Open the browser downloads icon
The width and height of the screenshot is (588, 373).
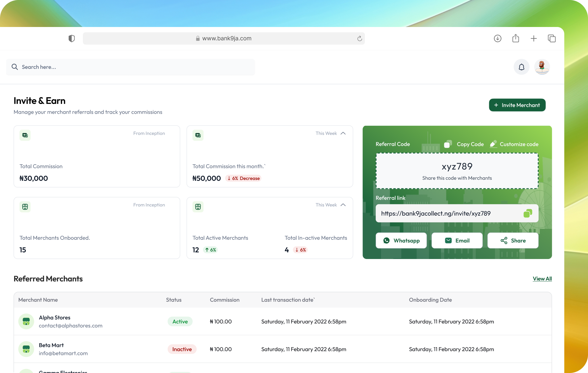[x=498, y=38]
